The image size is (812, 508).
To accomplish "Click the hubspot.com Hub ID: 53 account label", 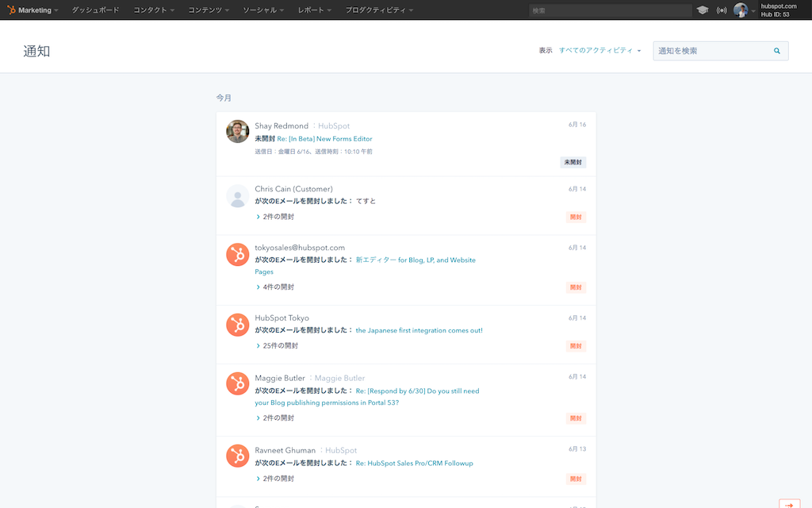I will coord(779,10).
